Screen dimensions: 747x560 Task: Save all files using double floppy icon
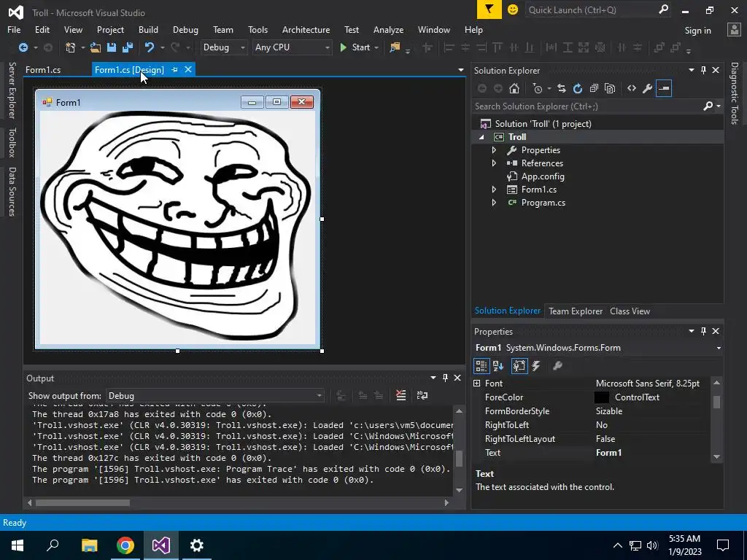128,47
